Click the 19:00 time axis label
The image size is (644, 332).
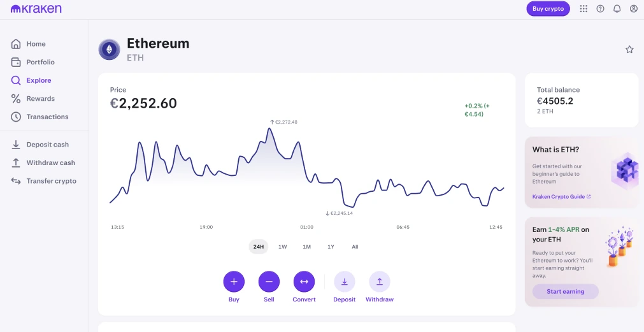(x=206, y=227)
